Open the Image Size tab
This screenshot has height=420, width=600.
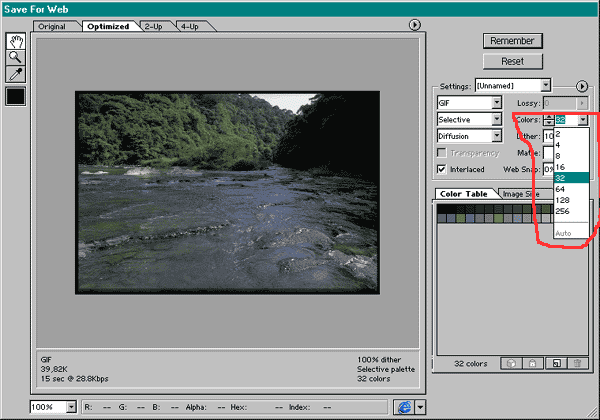point(521,194)
